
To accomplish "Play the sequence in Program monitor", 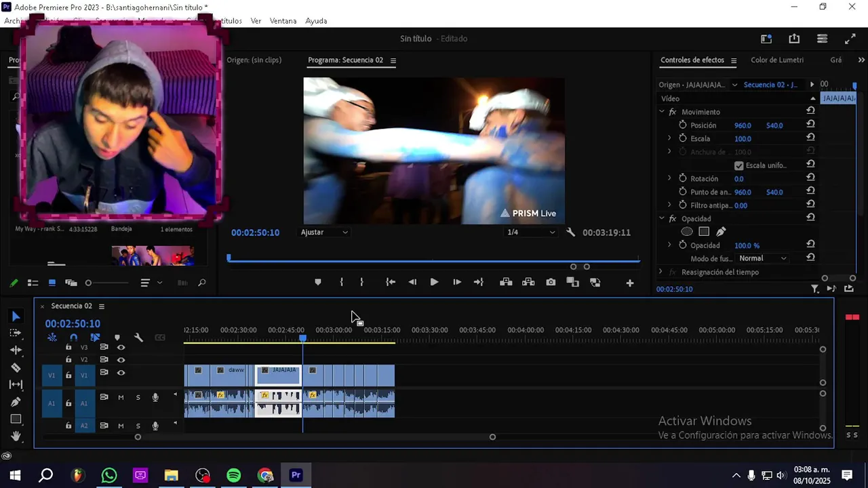I will pos(434,283).
